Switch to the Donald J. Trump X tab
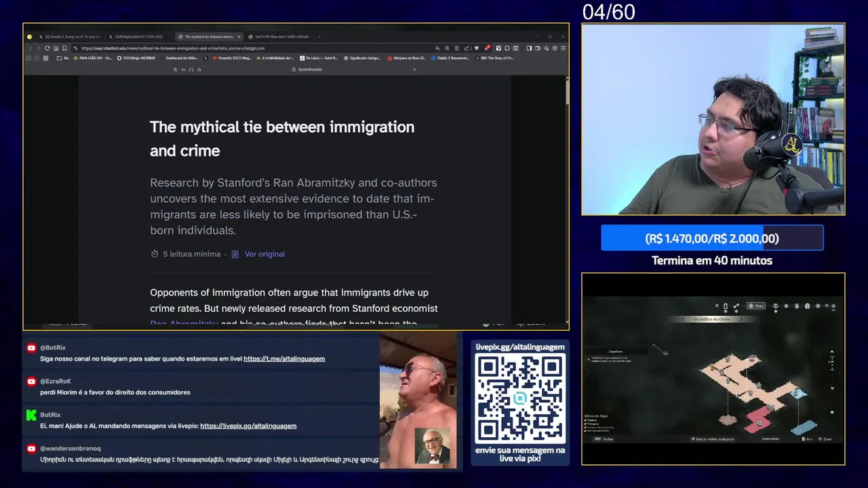Image resolution: width=868 pixels, height=488 pixels. (x=71, y=37)
